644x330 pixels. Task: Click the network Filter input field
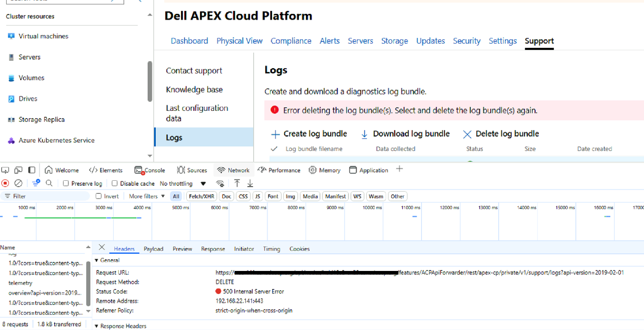[45, 196]
